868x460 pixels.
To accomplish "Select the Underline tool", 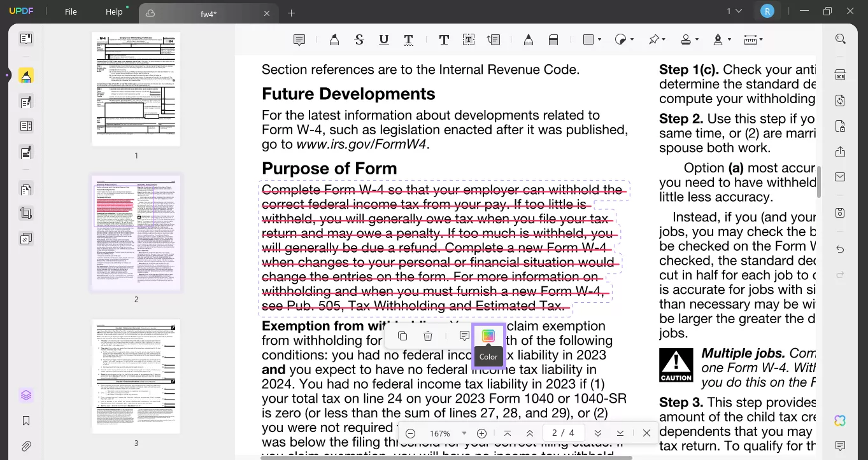I will 384,39.
